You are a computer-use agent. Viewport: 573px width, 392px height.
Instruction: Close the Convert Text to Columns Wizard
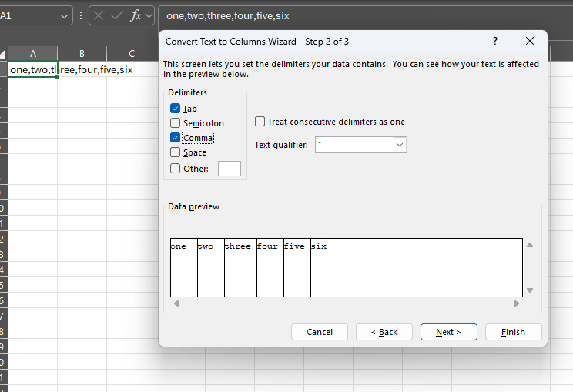pos(530,41)
